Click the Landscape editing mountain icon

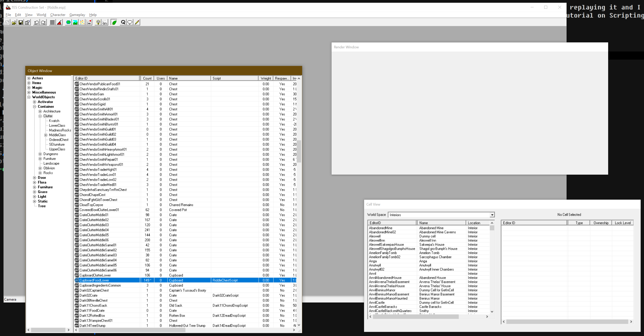click(x=75, y=22)
